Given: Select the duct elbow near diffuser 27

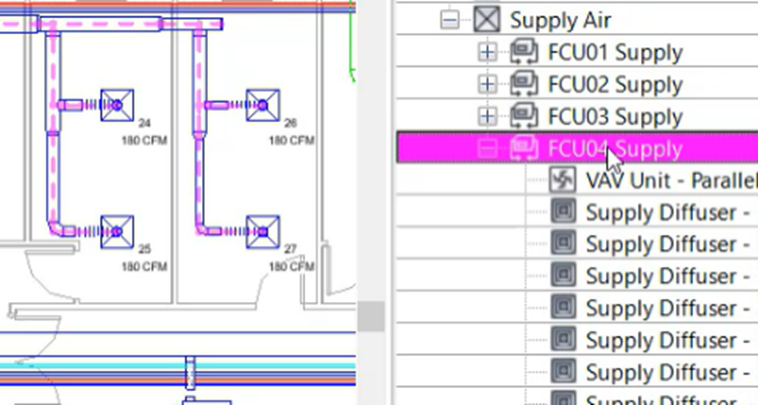Looking at the screenshot, I should pos(202,228).
